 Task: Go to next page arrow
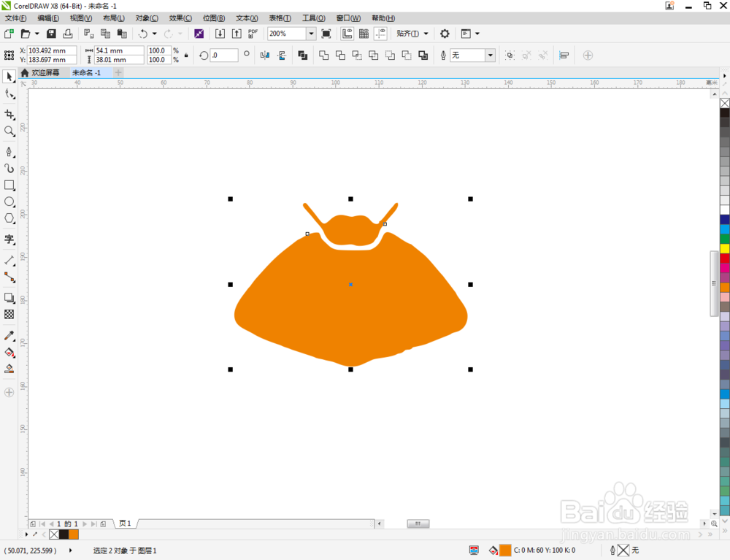click(x=85, y=523)
